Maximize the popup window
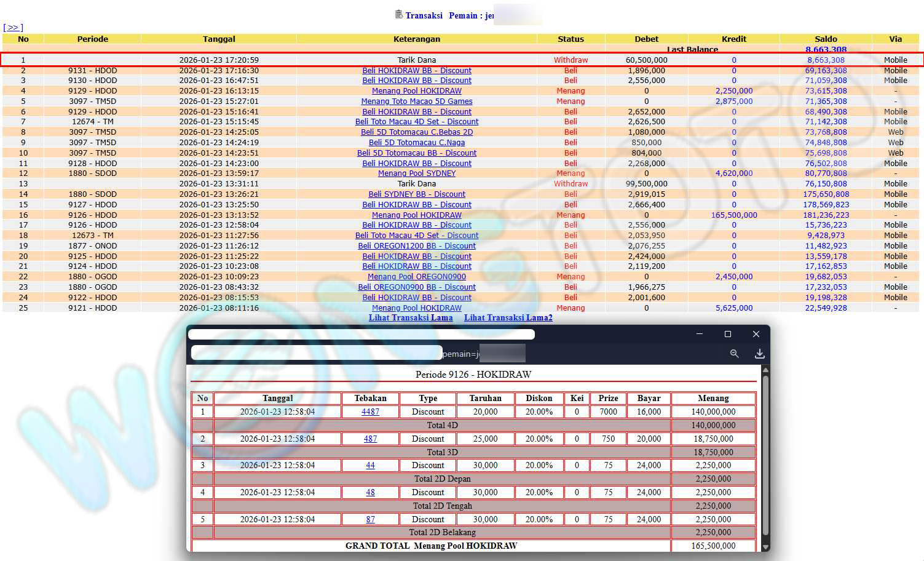 pyautogui.click(x=728, y=334)
